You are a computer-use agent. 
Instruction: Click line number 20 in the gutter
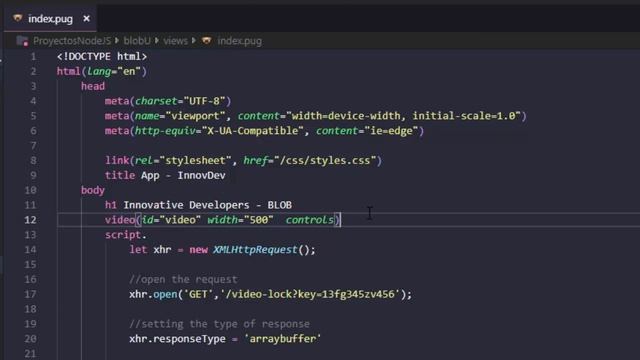(x=30, y=339)
